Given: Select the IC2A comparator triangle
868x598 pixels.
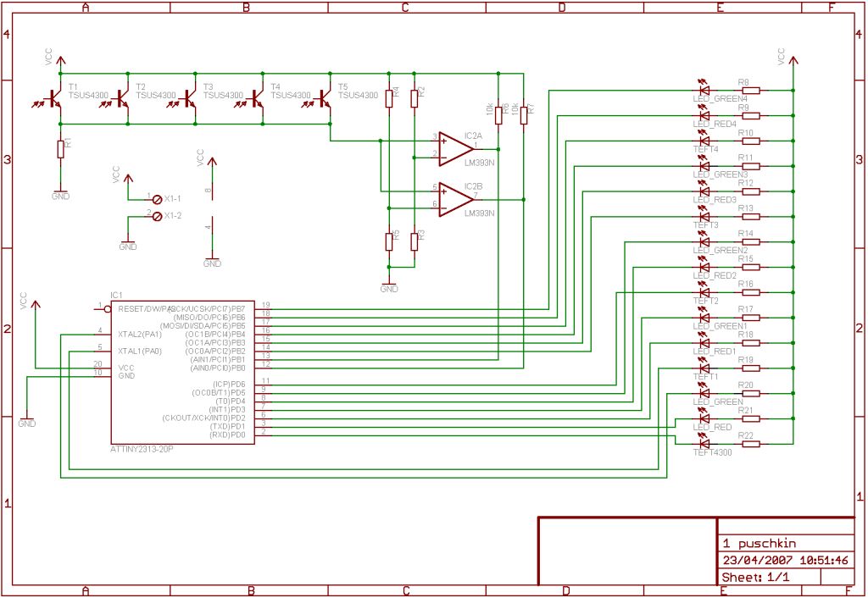Looking at the screenshot, I should [455, 147].
